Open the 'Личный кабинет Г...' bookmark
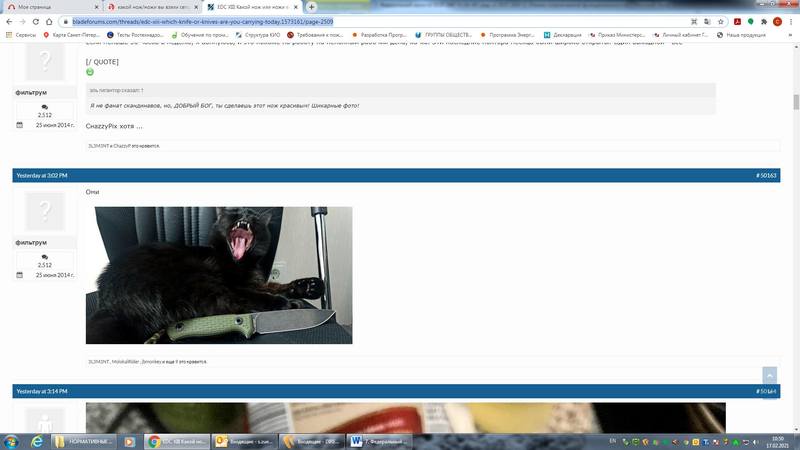800x450 pixels. 681,35
